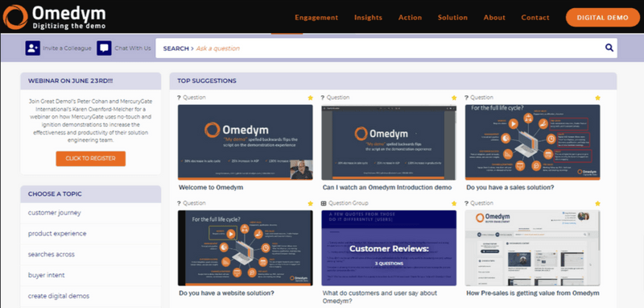
Task: Go to the Contact page
Action: pos(535,18)
